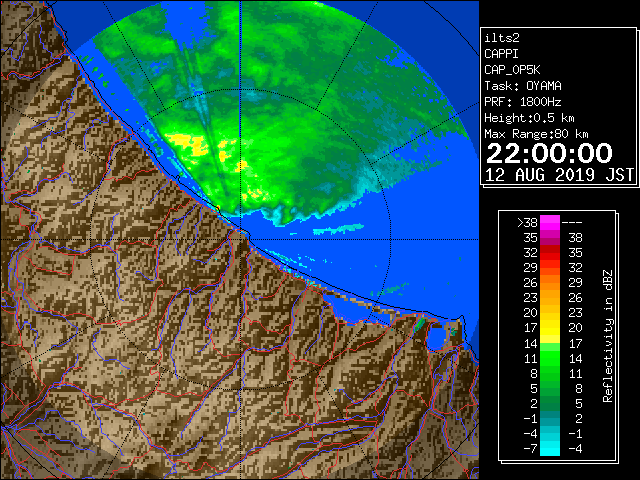Pick the magenta swatch beside >38
The width and height of the screenshot is (640, 480).
[550, 223]
